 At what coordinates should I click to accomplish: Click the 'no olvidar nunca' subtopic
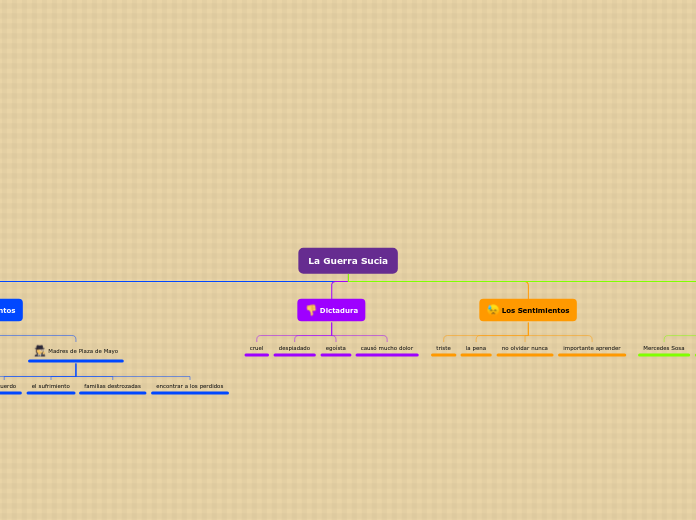(x=525, y=349)
